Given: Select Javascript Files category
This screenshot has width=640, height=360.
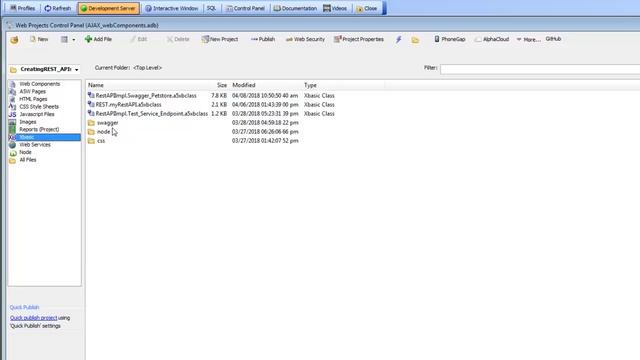Looking at the screenshot, I should 37,114.
